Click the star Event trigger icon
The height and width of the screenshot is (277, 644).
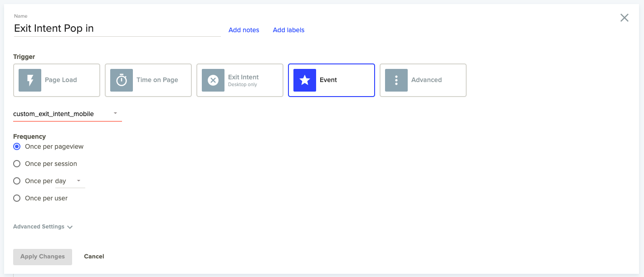[x=305, y=80]
